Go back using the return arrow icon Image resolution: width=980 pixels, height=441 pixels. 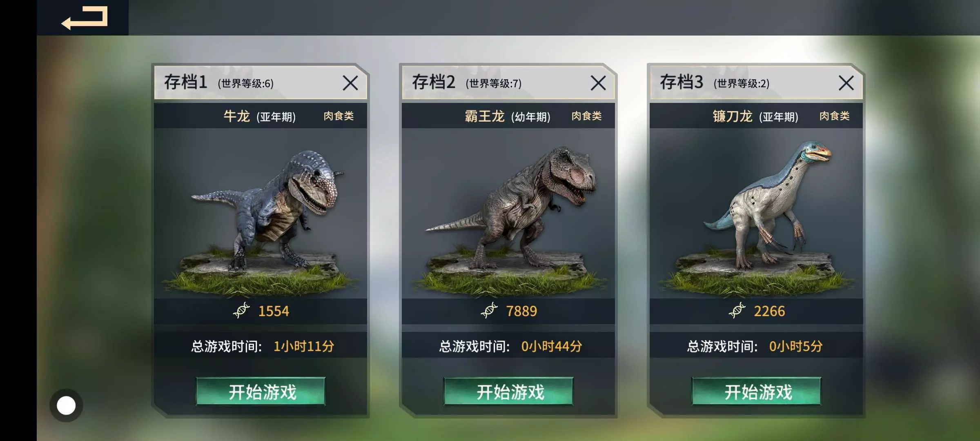click(x=85, y=18)
